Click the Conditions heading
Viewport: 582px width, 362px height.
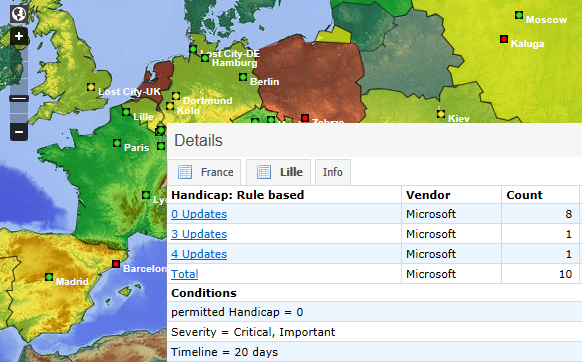tap(204, 293)
